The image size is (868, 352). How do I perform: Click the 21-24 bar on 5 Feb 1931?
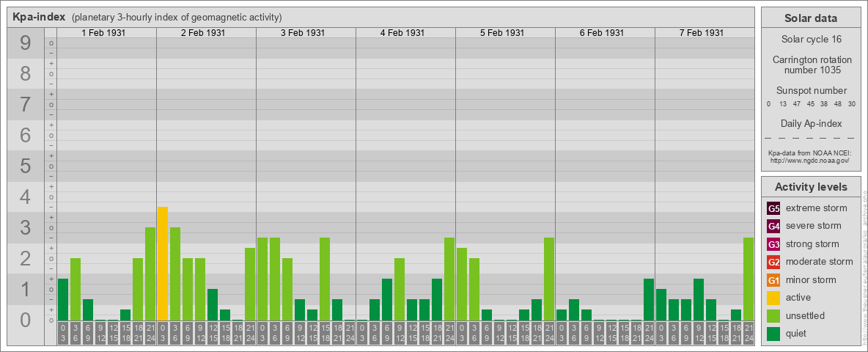pyautogui.click(x=548, y=279)
